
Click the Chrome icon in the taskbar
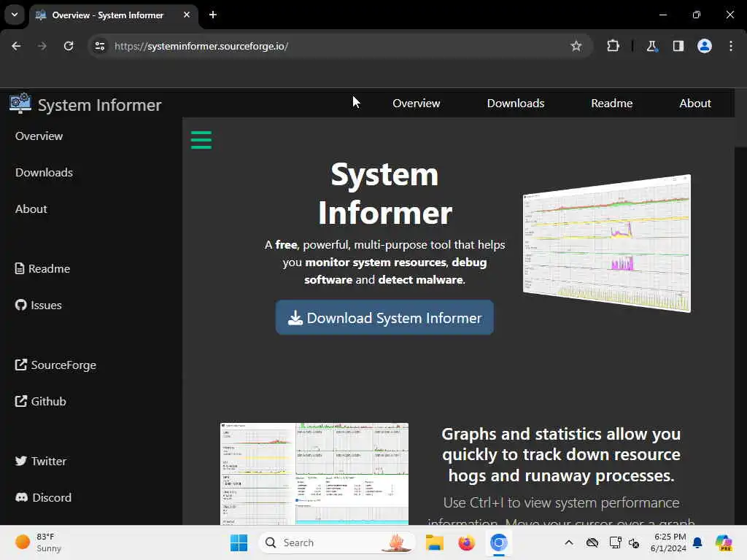(x=498, y=542)
